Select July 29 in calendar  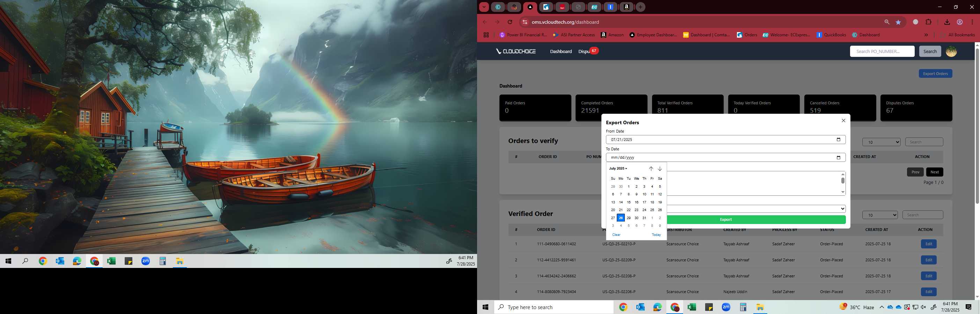pos(629,218)
